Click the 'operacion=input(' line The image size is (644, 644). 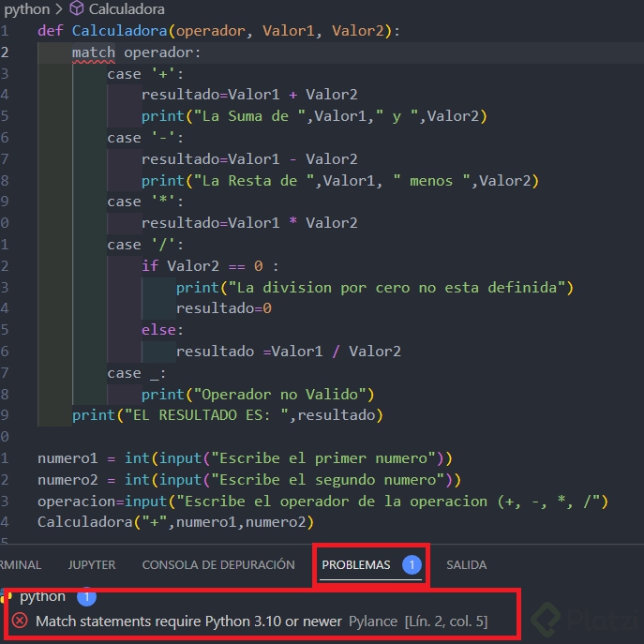coord(322,502)
